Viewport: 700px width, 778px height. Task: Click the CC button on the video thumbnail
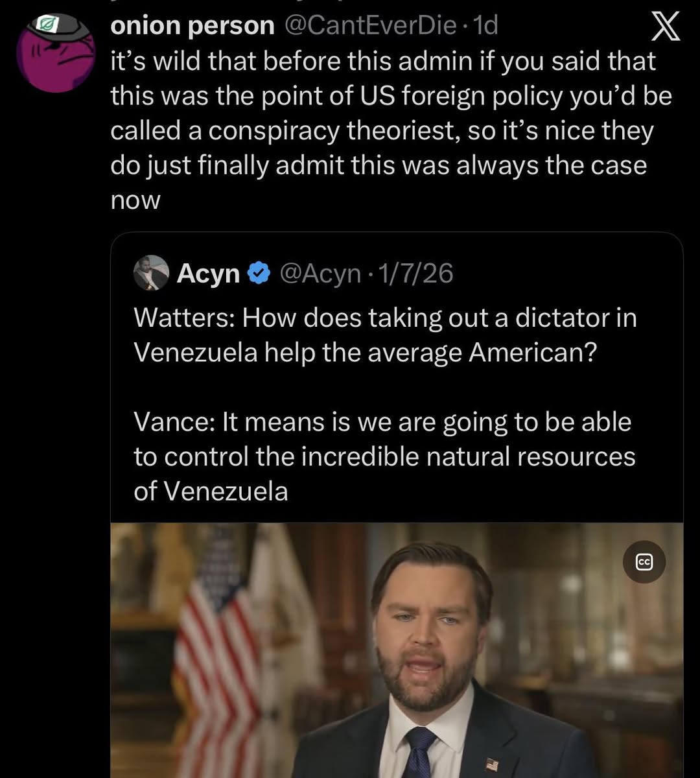(x=644, y=561)
